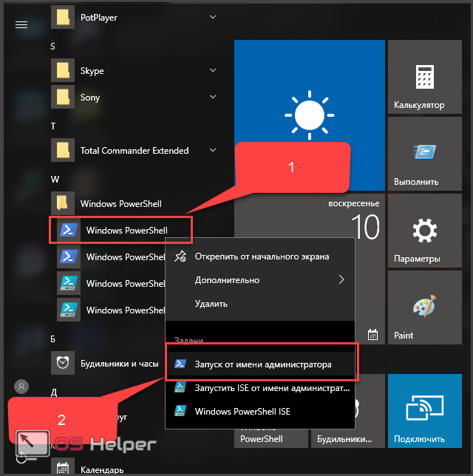Select Запуск от имени администратора
The image size is (473, 476).
pos(260,364)
